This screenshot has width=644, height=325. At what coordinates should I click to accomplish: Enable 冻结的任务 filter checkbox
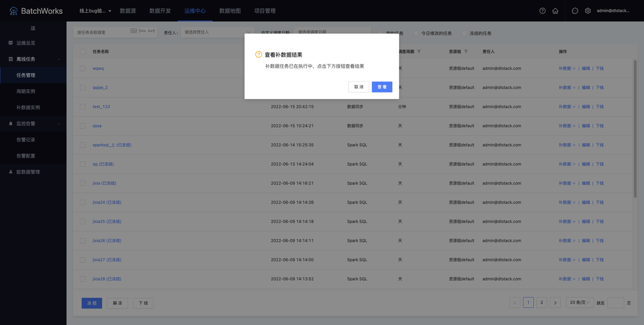[464, 33]
